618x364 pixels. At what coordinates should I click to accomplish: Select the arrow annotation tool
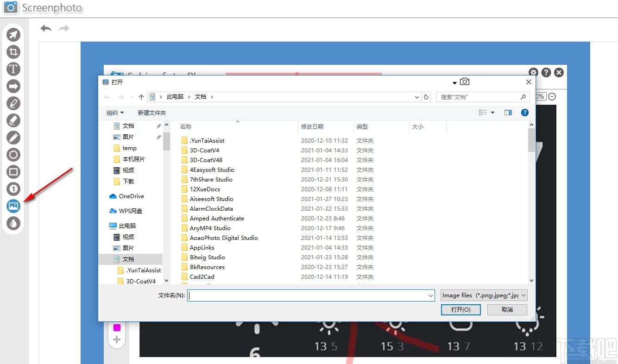(13, 86)
